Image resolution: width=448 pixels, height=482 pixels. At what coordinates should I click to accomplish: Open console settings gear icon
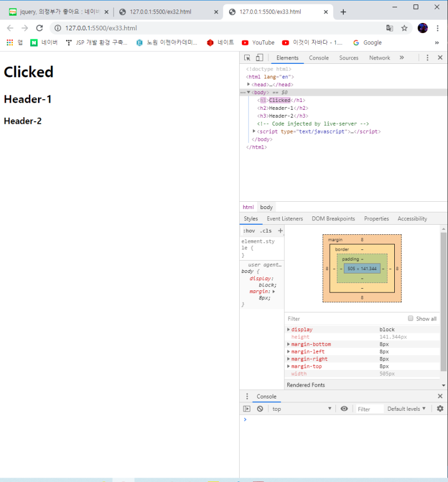pos(440,409)
